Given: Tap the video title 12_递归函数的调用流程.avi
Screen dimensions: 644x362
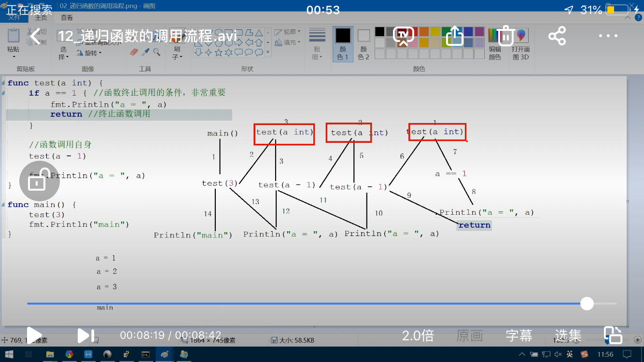Looking at the screenshot, I should pos(147,36).
